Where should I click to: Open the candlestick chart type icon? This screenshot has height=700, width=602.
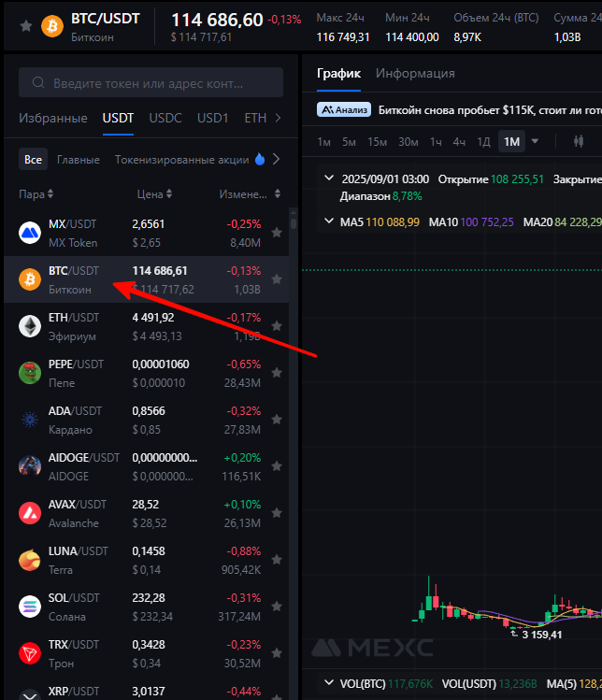579,141
